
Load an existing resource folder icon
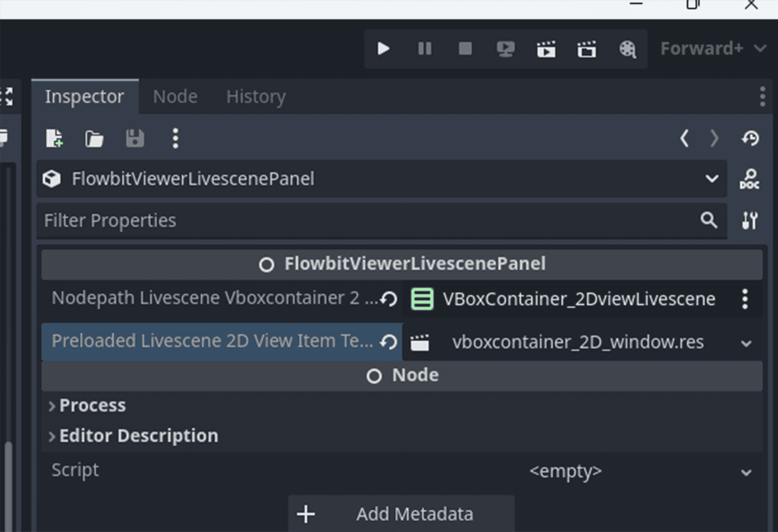(94, 138)
